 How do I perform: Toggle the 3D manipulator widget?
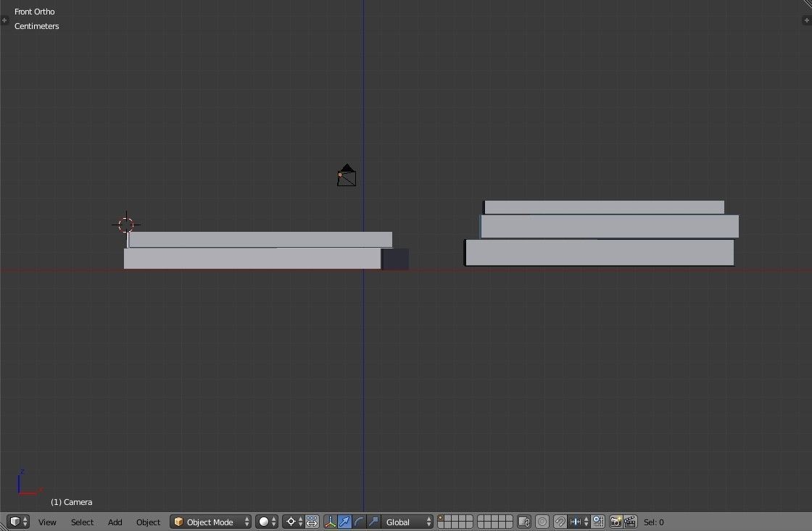pyautogui.click(x=330, y=522)
